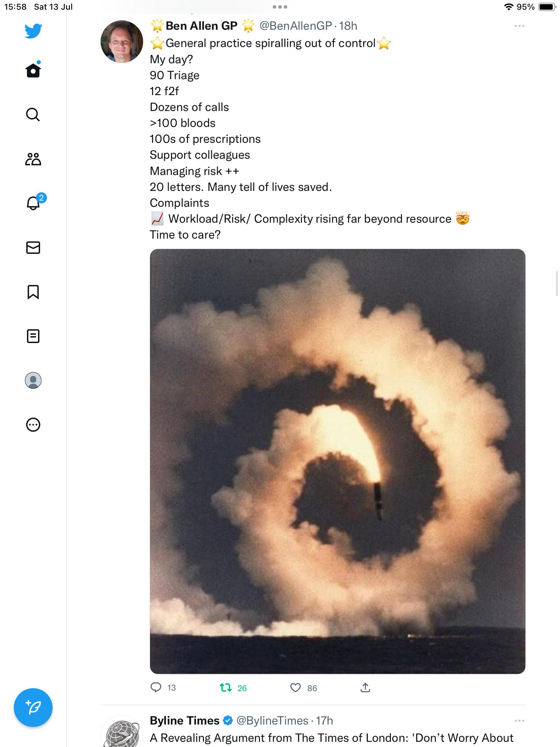Like Ben Allen GP's tweet
Image resolution: width=560 pixels, height=747 pixels.
pos(296,688)
